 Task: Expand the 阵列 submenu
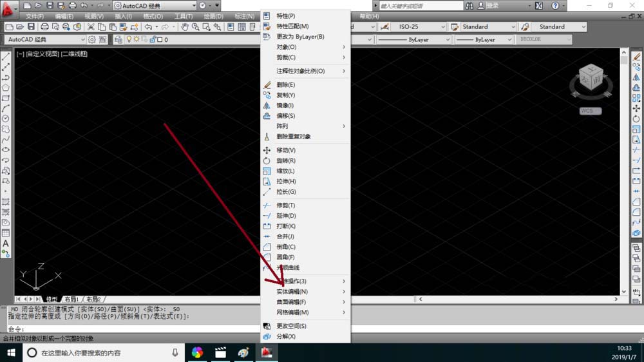[305, 126]
